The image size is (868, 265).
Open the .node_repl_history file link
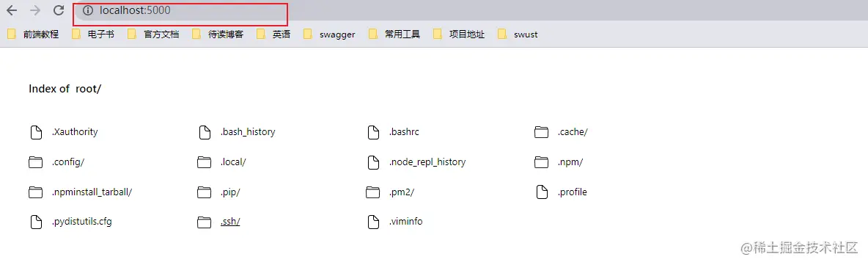pos(427,162)
